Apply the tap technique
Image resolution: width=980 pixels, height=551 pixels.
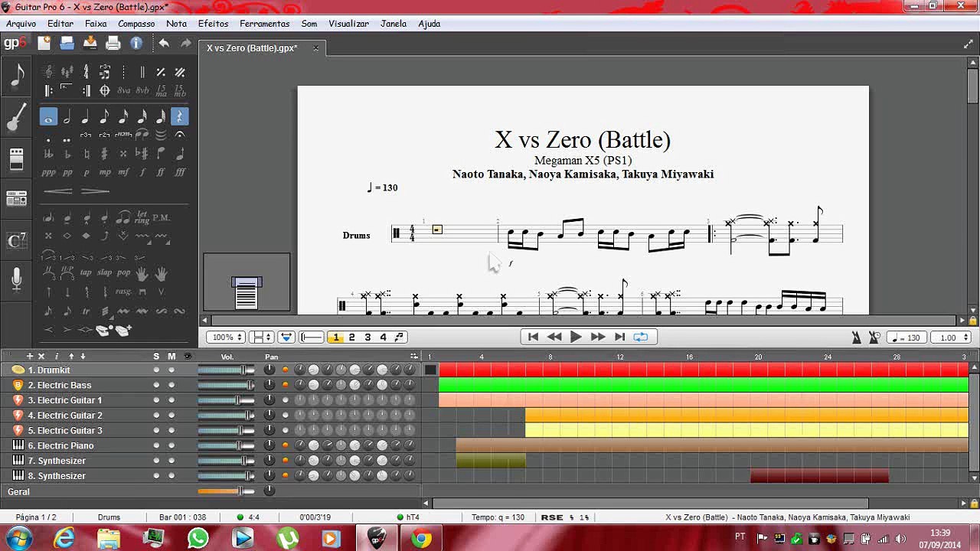[x=86, y=272]
